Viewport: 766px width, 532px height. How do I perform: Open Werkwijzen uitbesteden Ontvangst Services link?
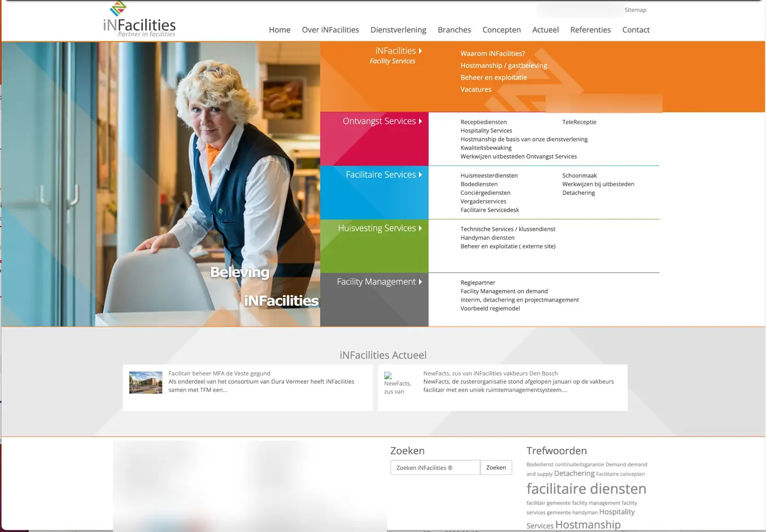[518, 157]
